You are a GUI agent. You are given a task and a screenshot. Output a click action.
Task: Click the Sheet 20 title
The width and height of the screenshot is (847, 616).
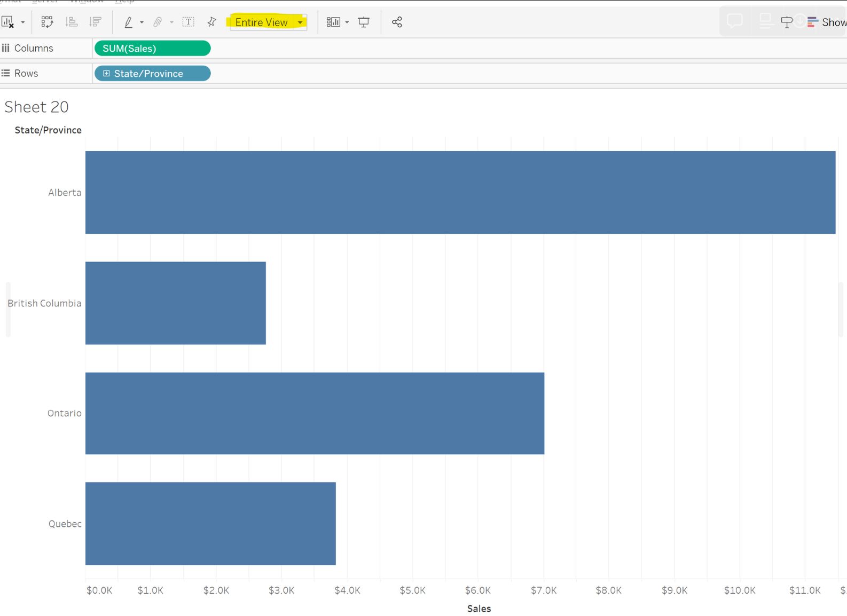pyautogui.click(x=36, y=107)
